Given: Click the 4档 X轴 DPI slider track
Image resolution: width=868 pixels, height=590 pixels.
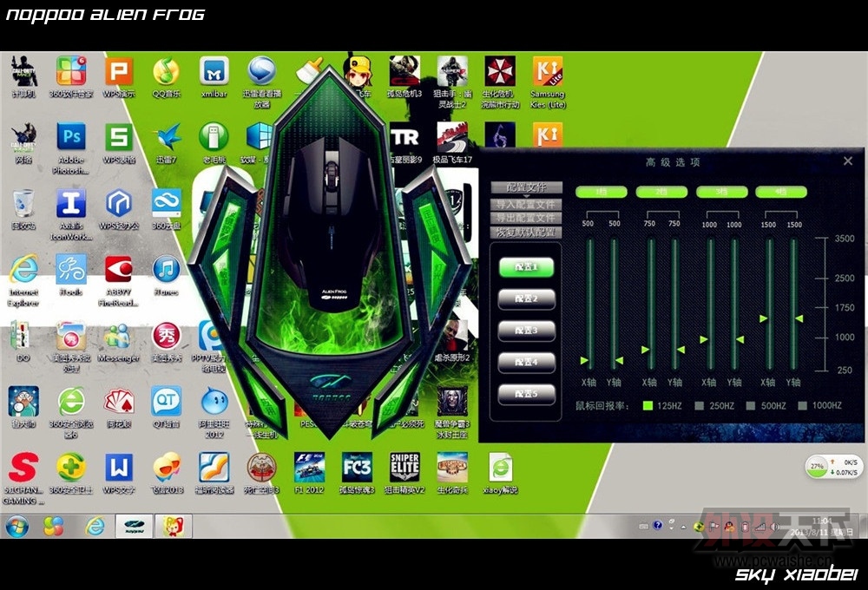Looking at the screenshot, I should tap(769, 304).
